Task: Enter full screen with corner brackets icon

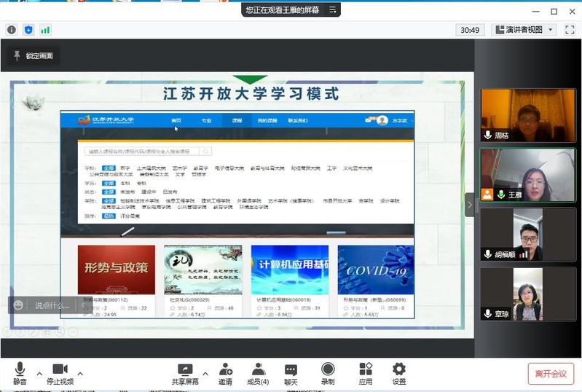Action: (x=570, y=30)
